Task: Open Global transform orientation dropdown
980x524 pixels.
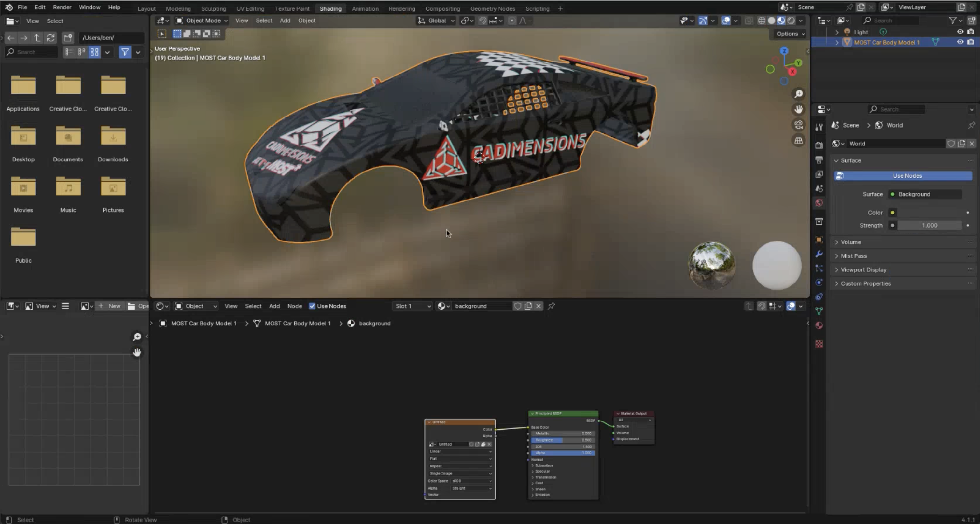Action: point(436,21)
